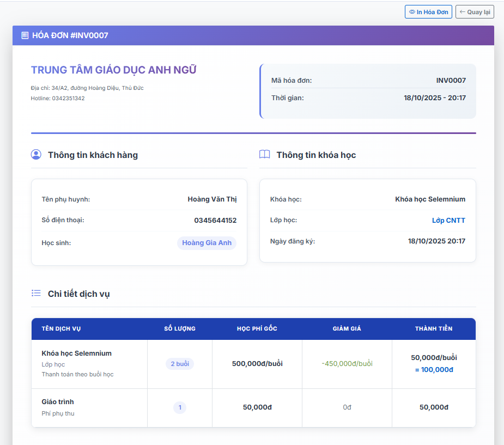Viewport: 504px width, 445px height.
Task: Select the Hoàng Gia Anh student badge
Action: click(207, 243)
